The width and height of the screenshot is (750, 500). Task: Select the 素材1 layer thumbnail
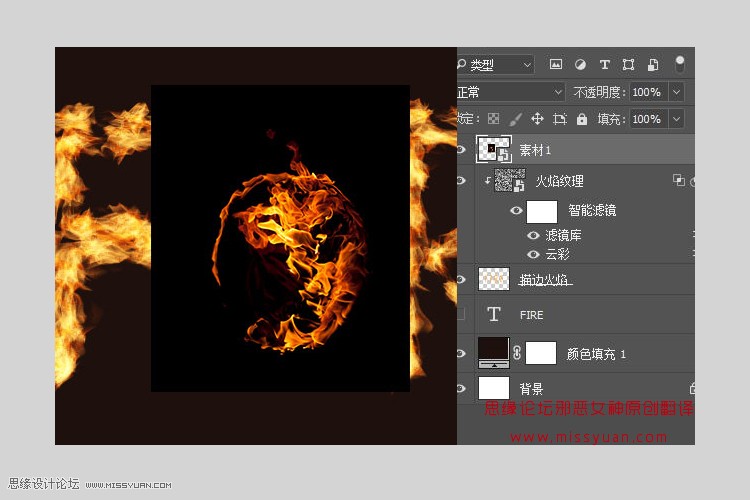pyautogui.click(x=494, y=149)
